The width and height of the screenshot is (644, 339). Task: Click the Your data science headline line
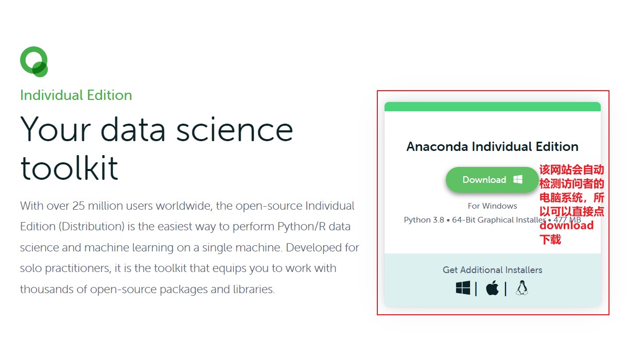pos(156,129)
